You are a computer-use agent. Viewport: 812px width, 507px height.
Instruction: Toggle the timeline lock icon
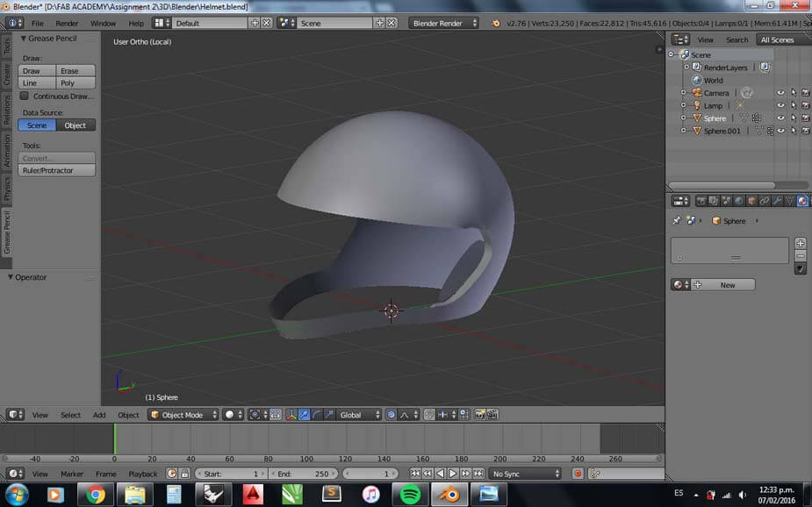pos(185,474)
